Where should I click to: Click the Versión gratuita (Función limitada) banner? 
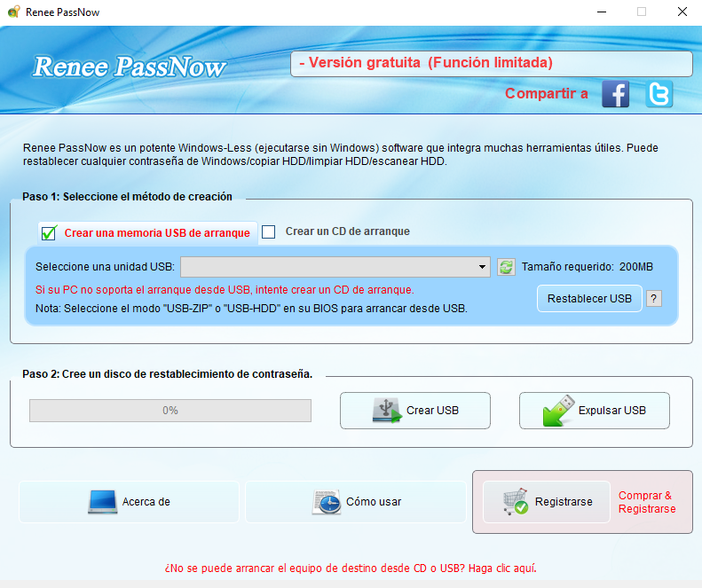click(x=491, y=64)
